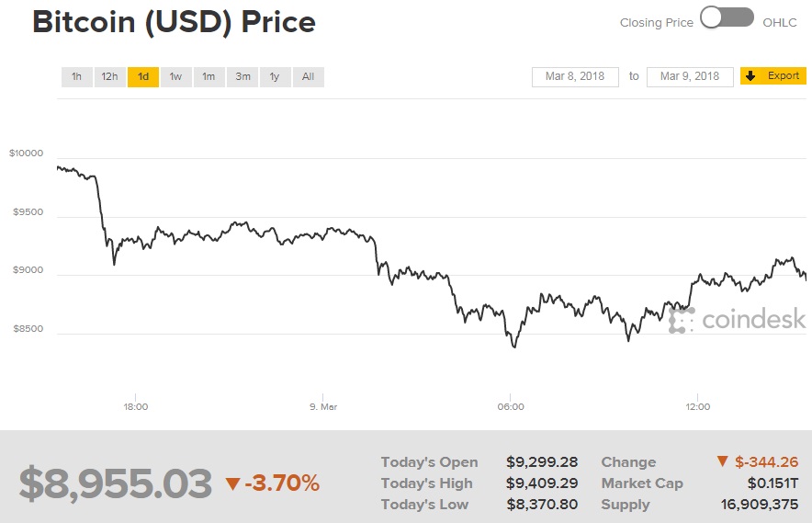Click the down triangle beside $-344.26
Image resolution: width=812 pixels, height=523 pixels.
(721, 462)
